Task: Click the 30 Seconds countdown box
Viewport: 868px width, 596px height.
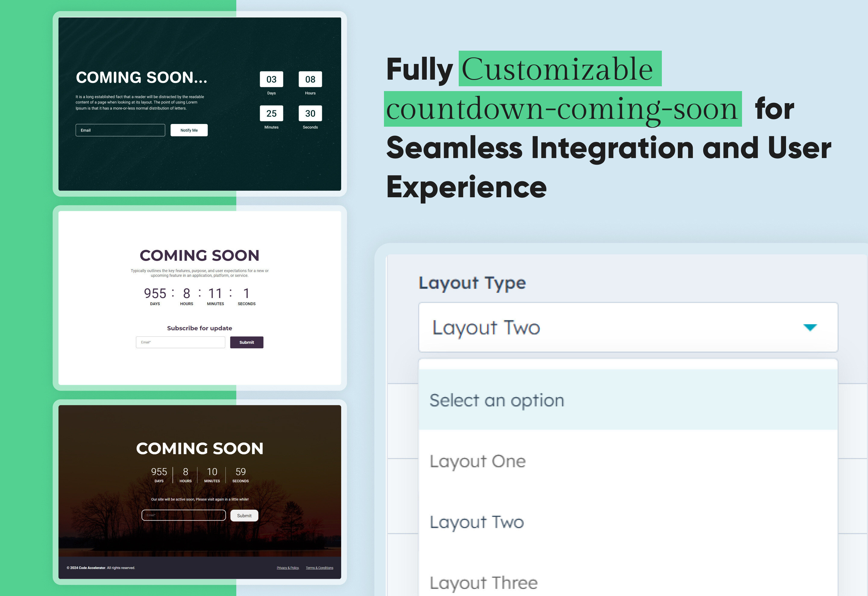Action: pos(310,113)
